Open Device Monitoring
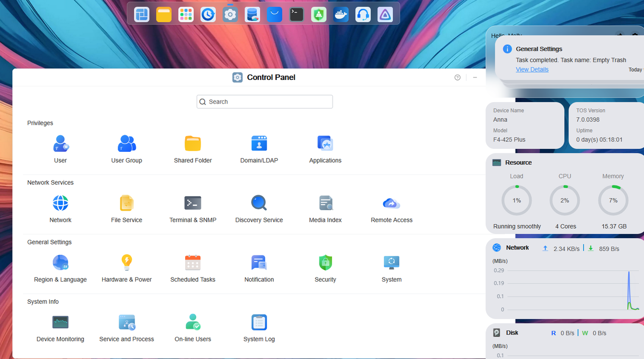This screenshot has height=359, width=644. coord(60,322)
